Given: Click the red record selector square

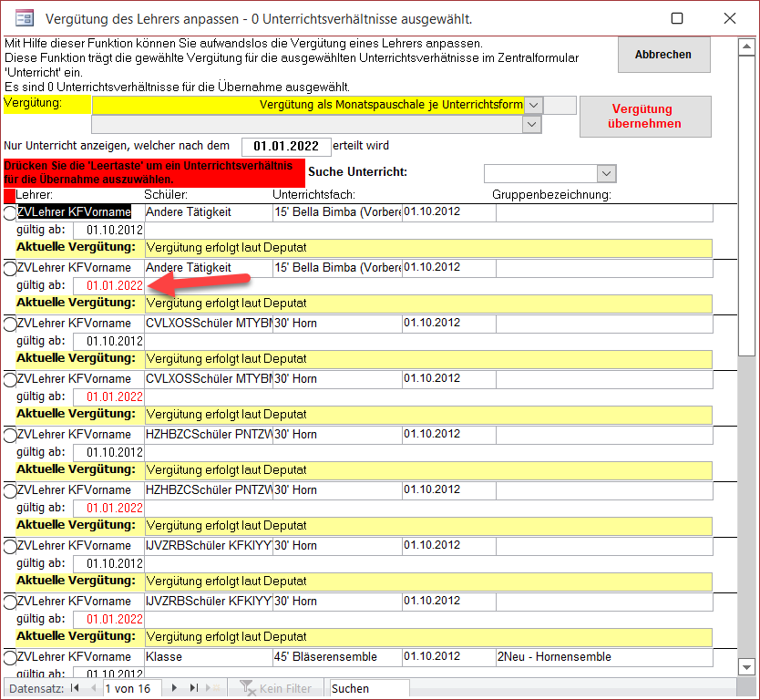Looking at the screenshot, I should point(9,195).
